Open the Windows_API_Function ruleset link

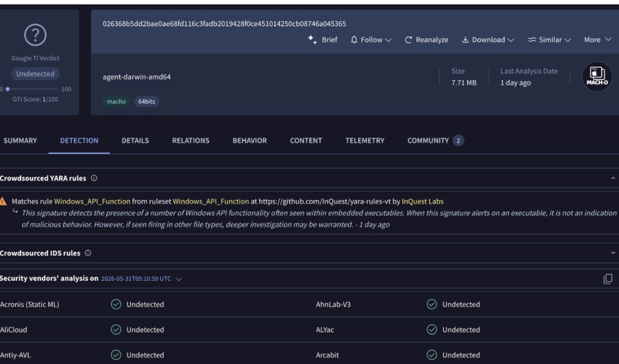(x=211, y=202)
